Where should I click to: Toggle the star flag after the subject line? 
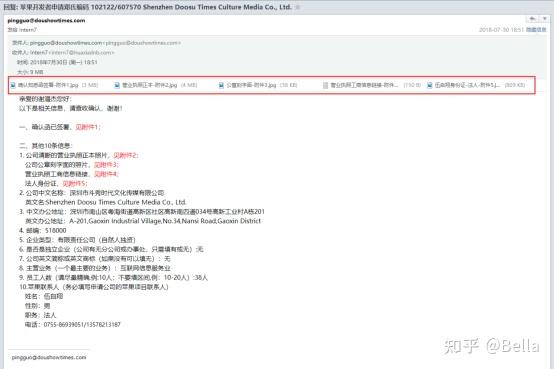pyautogui.click(x=298, y=7)
